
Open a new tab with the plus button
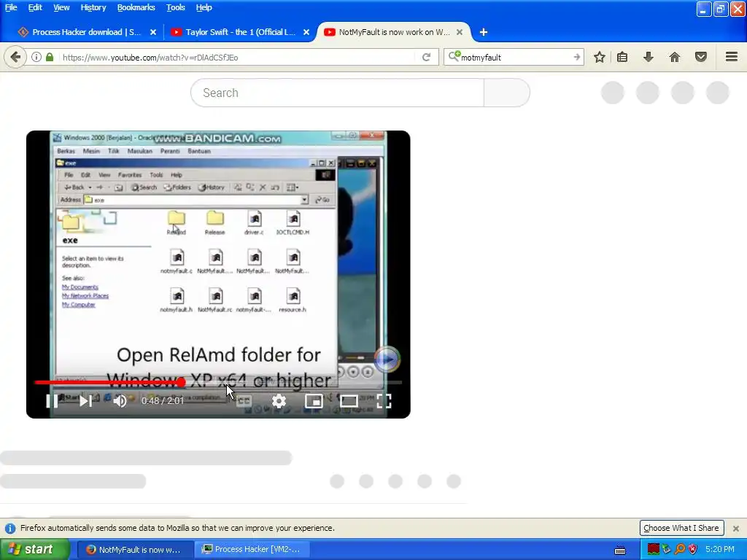click(483, 32)
